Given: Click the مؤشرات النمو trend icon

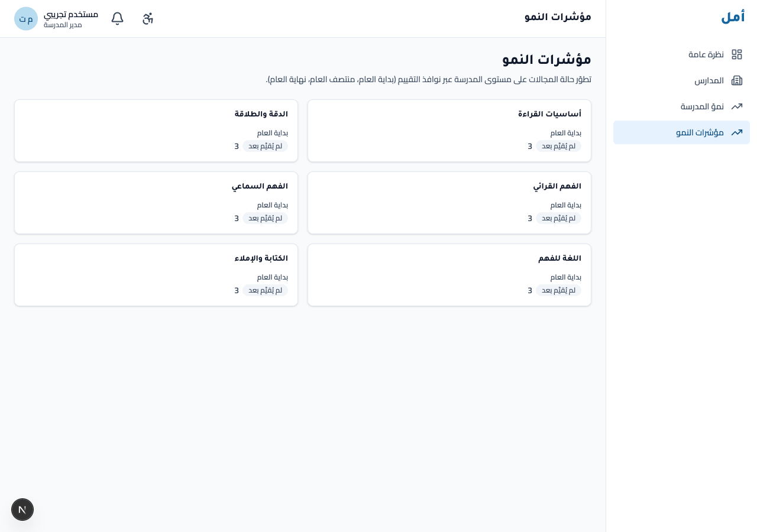Looking at the screenshot, I should point(737,132).
